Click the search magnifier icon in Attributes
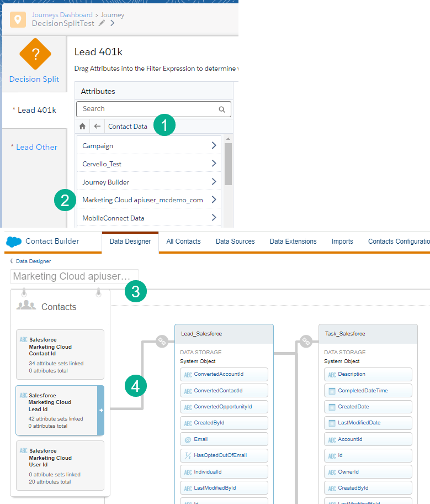Screen dimensions: 430x504 tap(222, 109)
